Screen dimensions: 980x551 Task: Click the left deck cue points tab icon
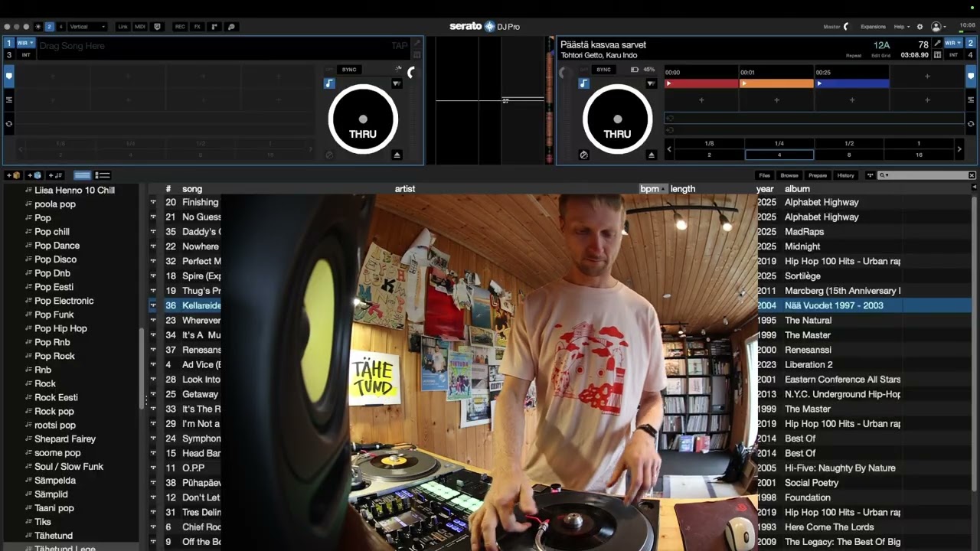[9, 77]
